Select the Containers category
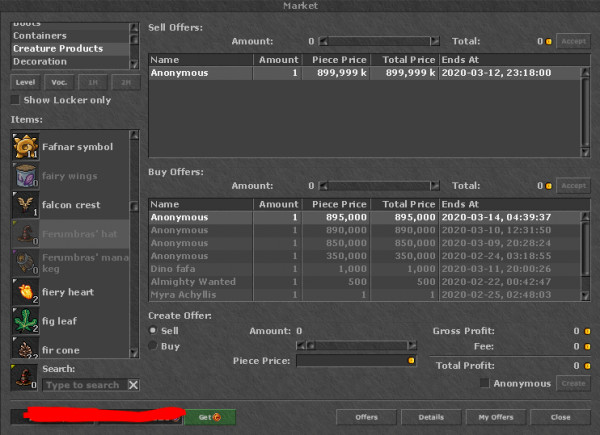 (x=70, y=36)
